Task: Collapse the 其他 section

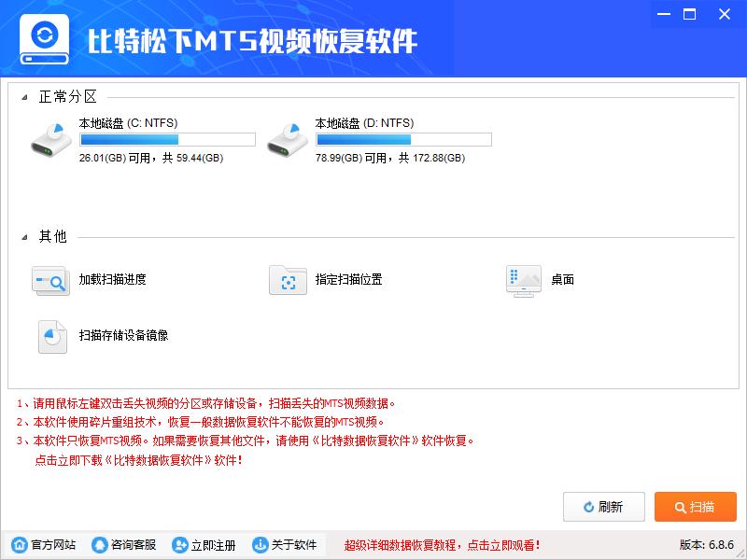Action: click(24, 237)
